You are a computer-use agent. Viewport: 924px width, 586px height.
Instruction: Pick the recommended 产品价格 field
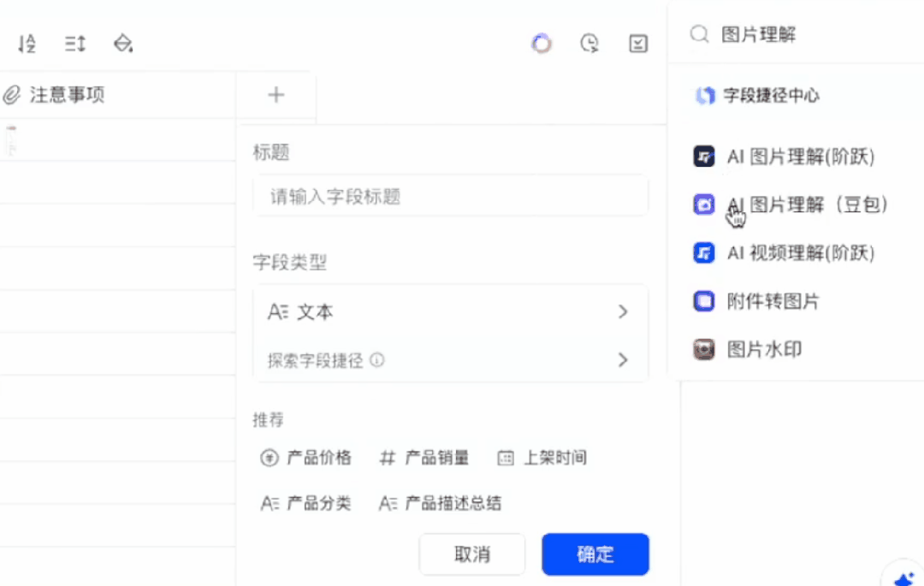(305, 458)
